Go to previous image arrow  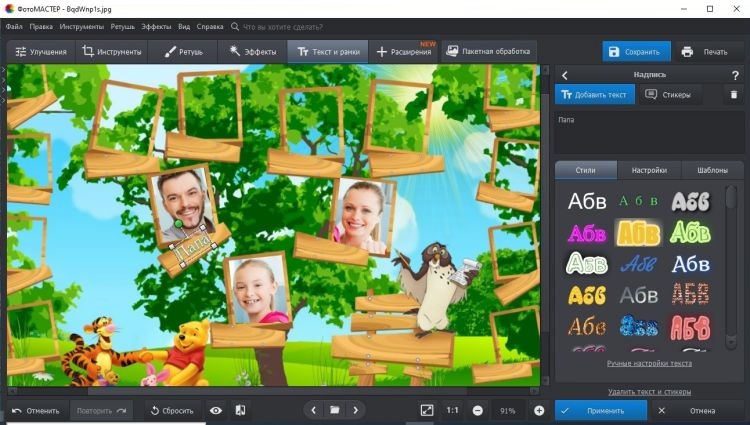[x=314, y=410]
